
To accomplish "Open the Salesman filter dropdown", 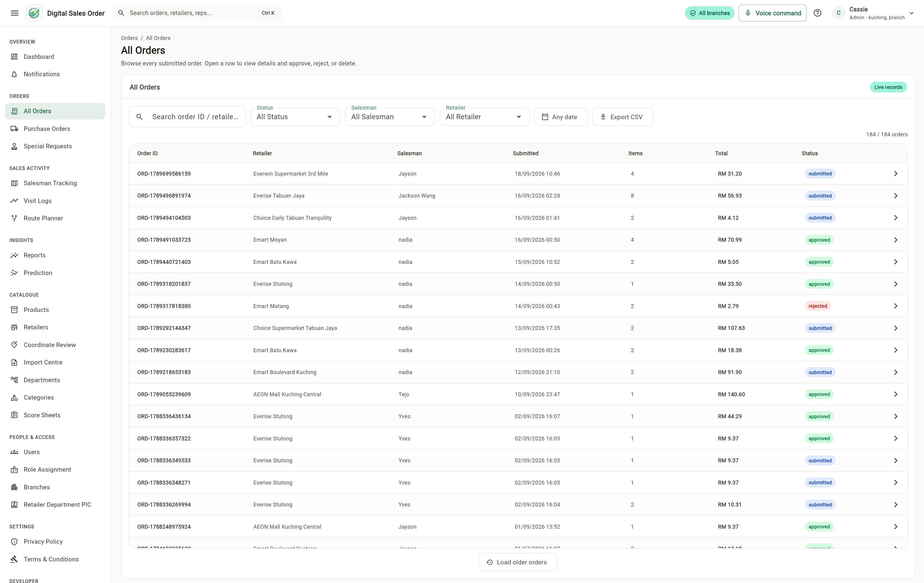I will pos(390,116).
